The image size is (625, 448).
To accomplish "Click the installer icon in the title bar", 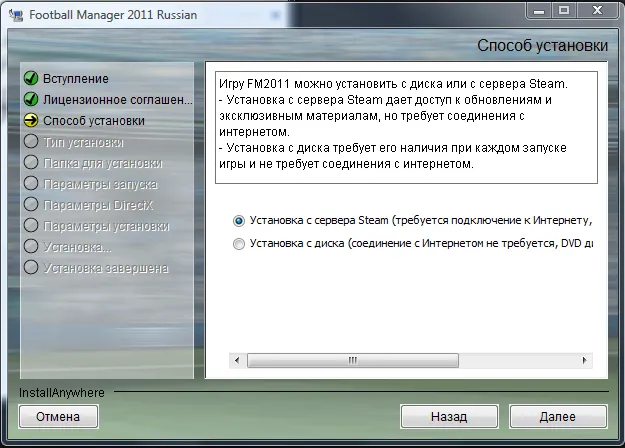I will pos(16,15).
